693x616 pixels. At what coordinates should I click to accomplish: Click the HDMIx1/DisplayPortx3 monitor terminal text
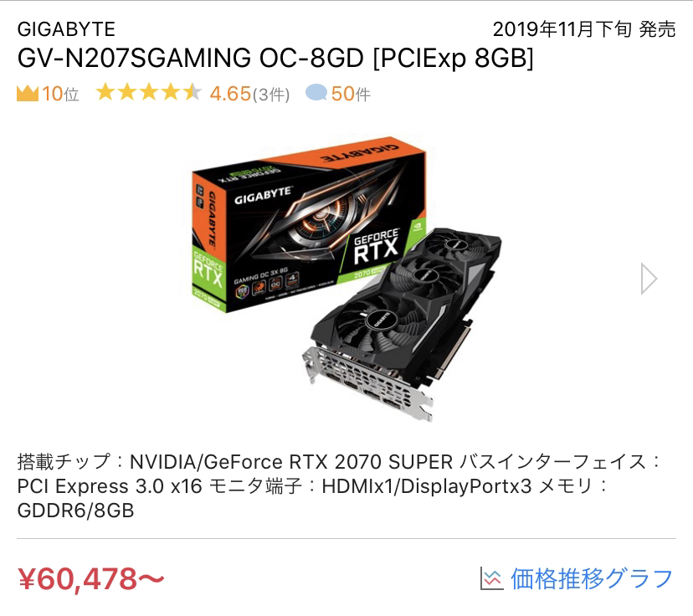(427, 486)
